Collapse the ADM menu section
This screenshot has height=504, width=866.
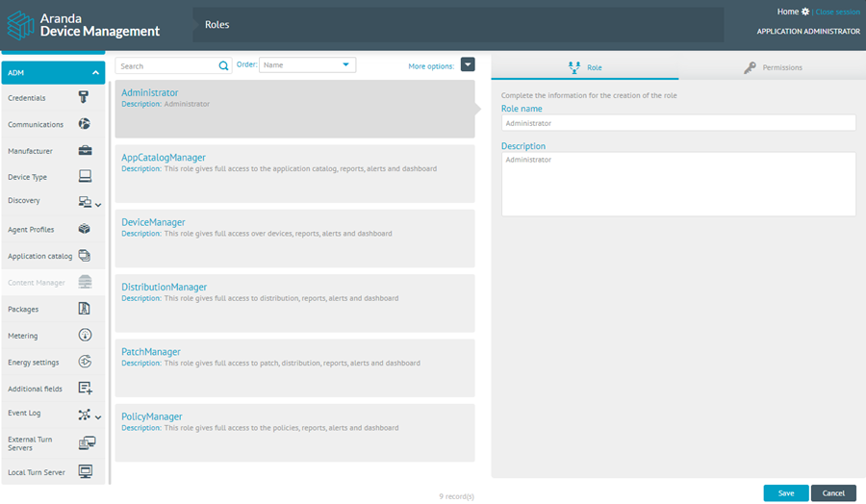(x=95, y=73)
